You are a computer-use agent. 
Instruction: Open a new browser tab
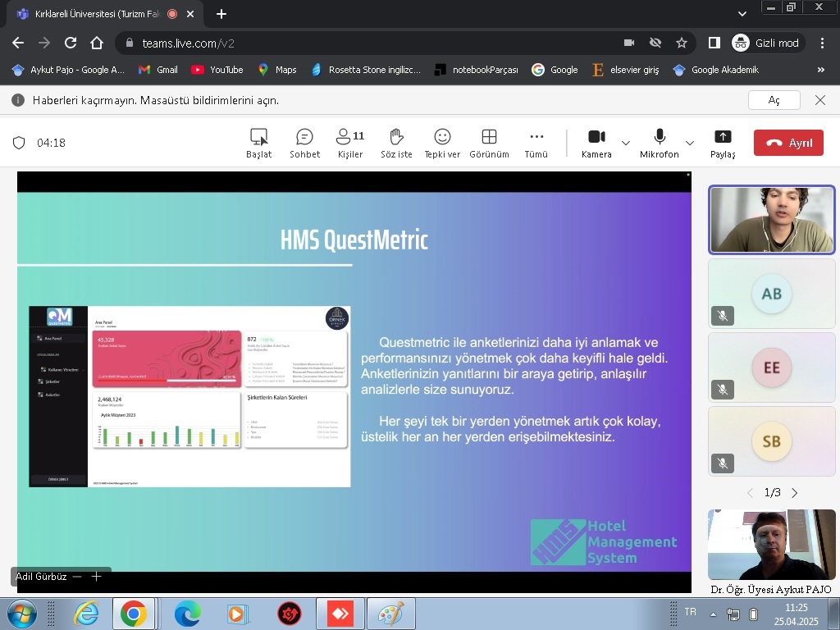[221, 15]
